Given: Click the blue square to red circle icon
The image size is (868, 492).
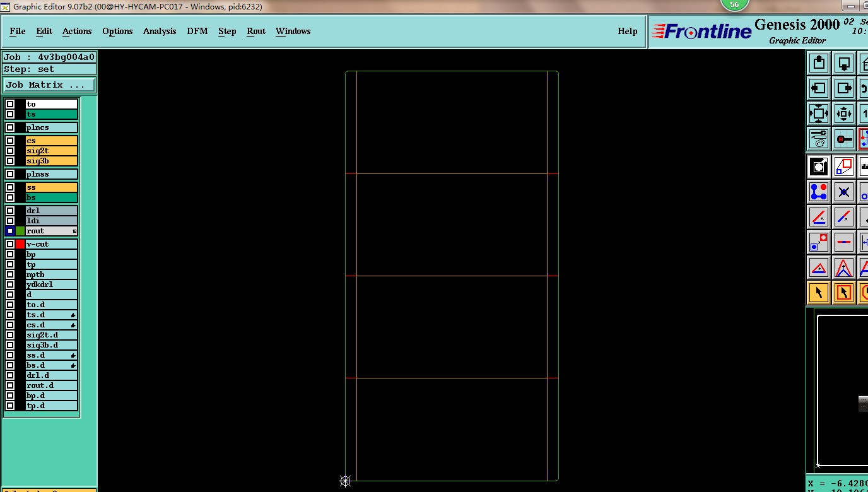Looking at the screenshot, I should point(819,242).
